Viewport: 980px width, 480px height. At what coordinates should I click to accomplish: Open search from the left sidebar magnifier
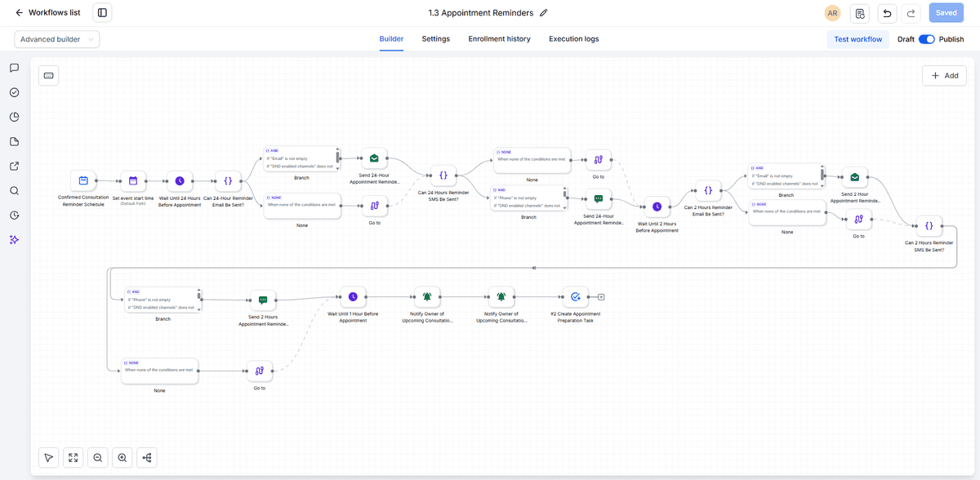(14, 191)
